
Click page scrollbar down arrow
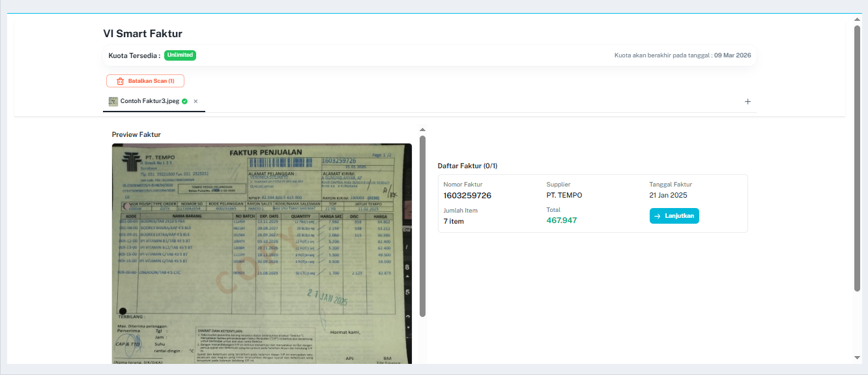tap(857, 357)
